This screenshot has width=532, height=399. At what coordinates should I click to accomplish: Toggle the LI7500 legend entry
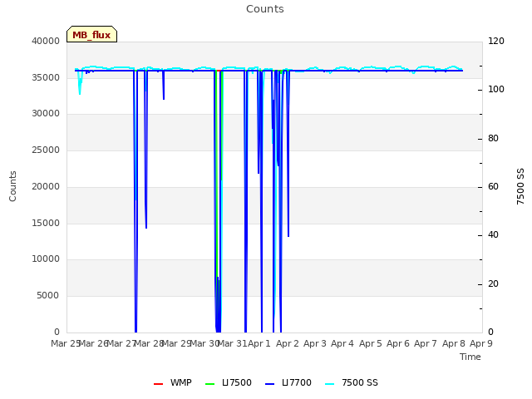[x=229, y=382]
